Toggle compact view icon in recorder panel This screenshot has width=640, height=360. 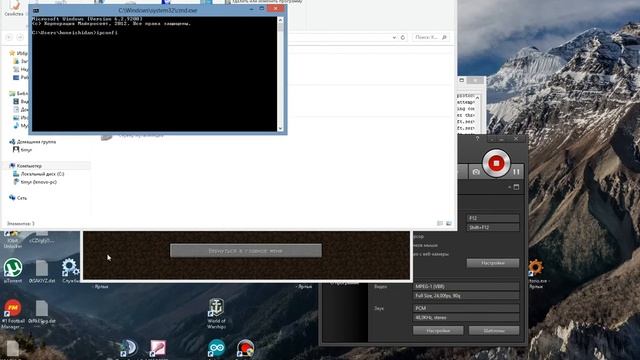[516, 187]
